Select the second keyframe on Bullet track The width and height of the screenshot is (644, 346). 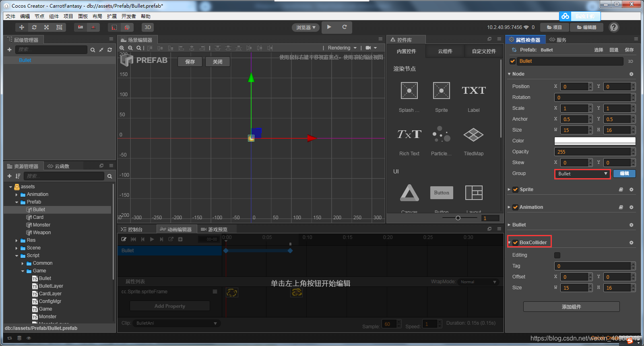click(290, 251)
